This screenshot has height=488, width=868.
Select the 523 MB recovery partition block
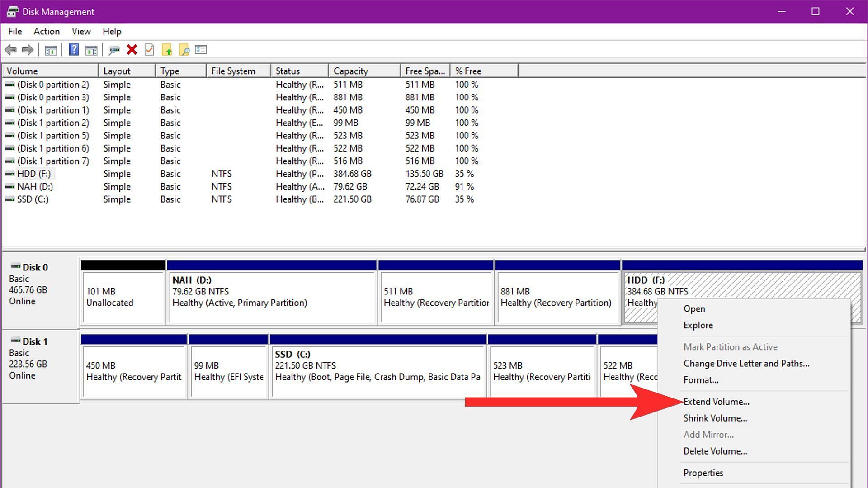coord(542,366)
